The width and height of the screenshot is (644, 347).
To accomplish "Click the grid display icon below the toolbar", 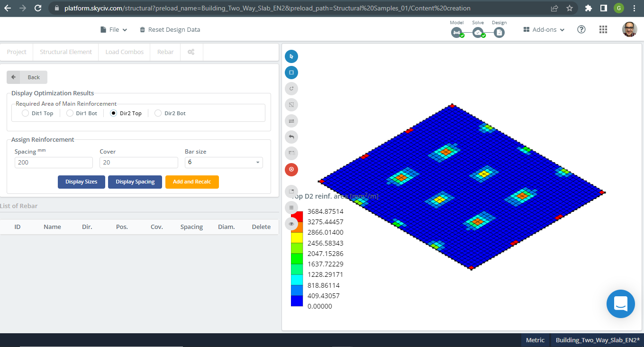I will [291, 207].
